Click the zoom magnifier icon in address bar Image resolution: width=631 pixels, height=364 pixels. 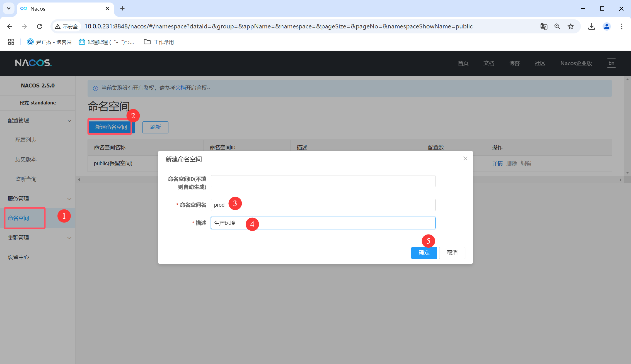557,26
